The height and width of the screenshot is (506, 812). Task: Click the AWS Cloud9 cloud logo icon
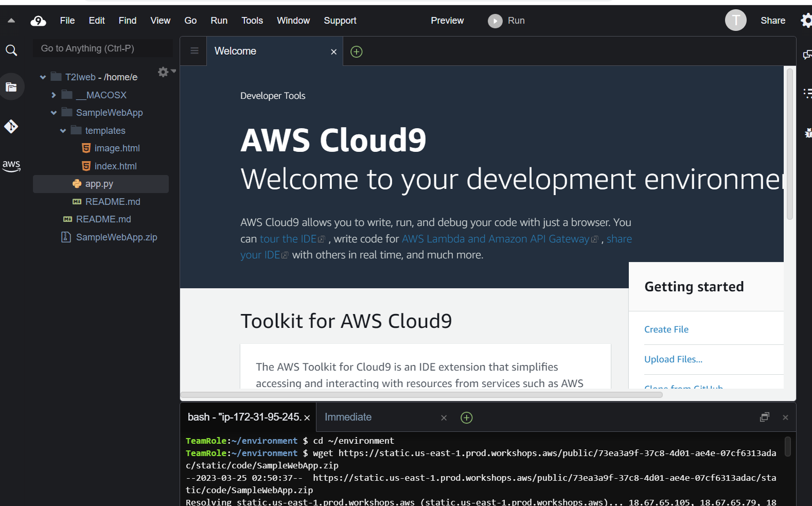click(x=38, y=21)
